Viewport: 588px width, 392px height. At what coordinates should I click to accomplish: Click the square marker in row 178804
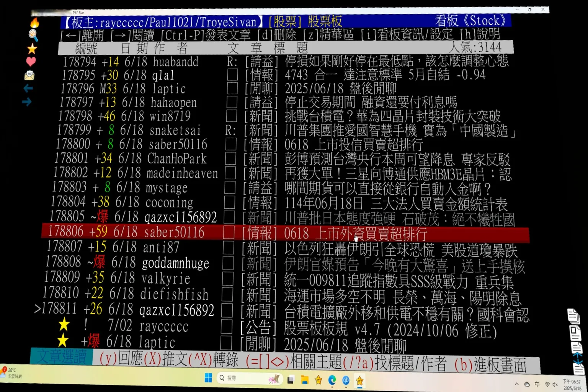click(x=229, y=202)
